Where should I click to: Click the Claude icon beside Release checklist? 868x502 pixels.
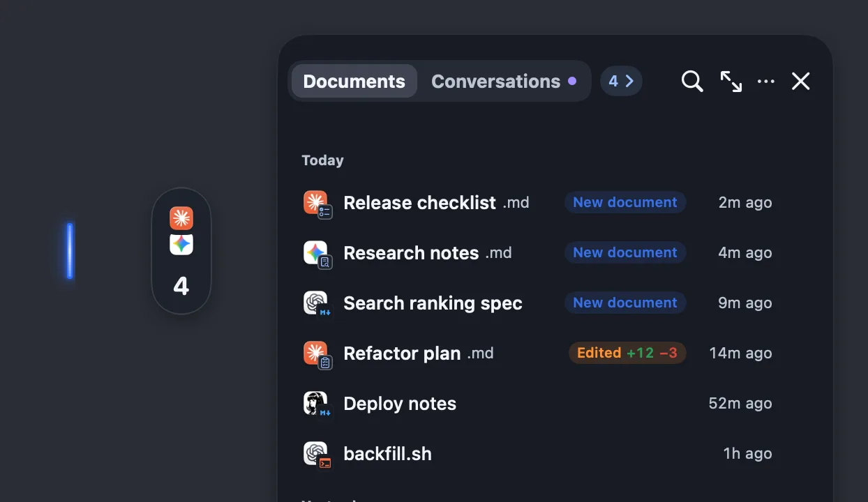(316, 203)
